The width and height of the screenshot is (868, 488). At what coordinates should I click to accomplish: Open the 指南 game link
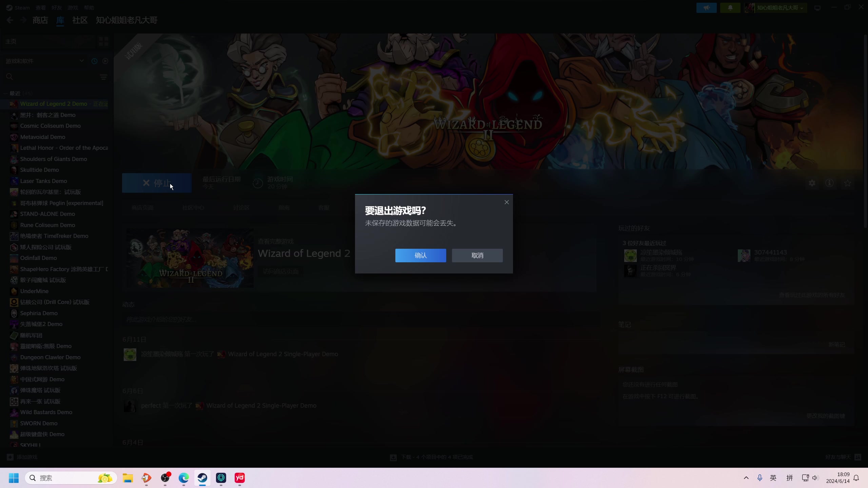pos(284,207)
